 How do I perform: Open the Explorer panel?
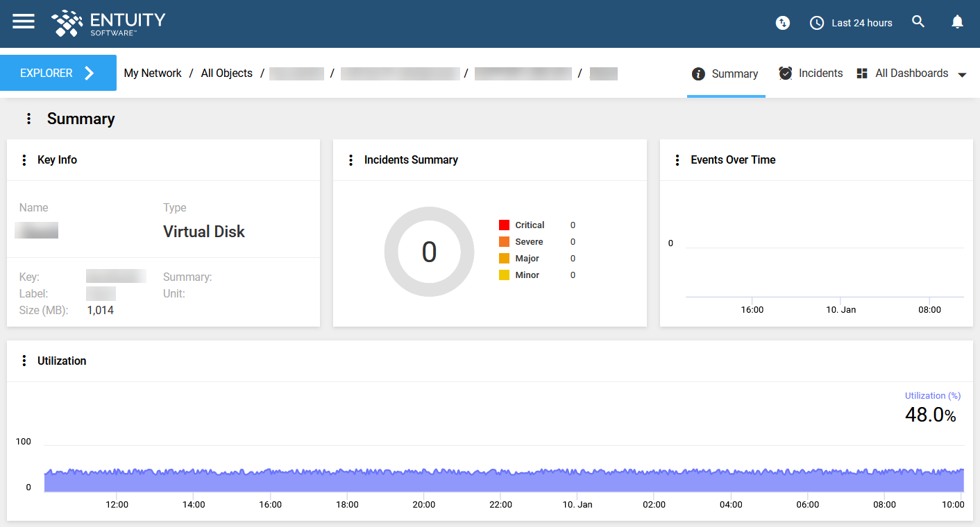coord(58,73)
